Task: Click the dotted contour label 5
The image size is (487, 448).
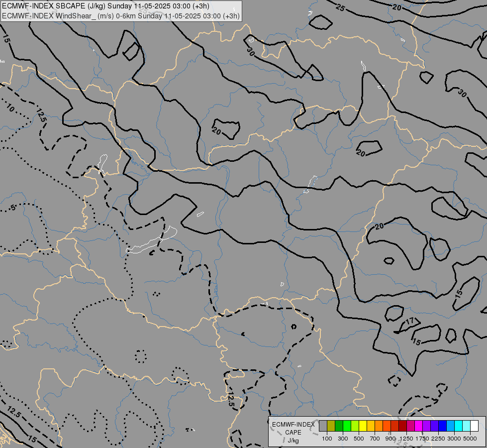Action: [13, 208]
